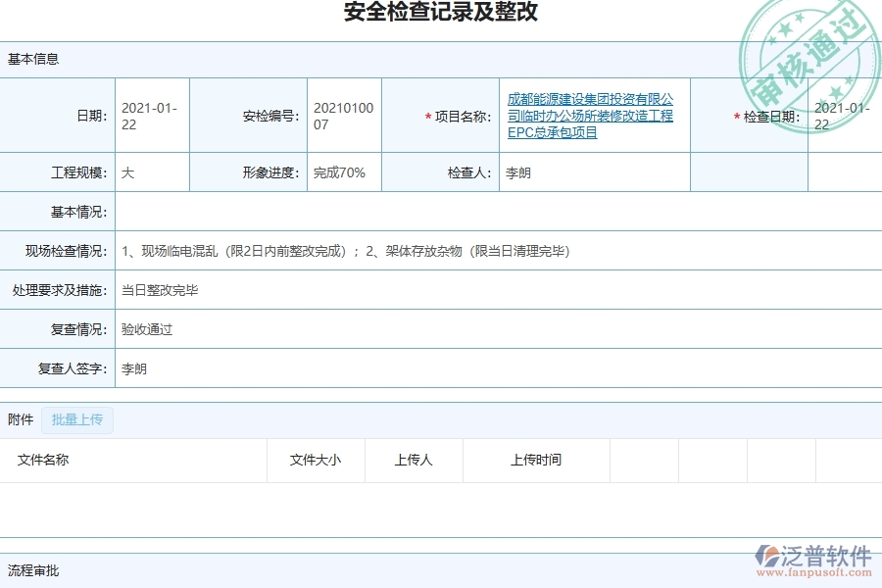The width and height of the screenshot is (882, 588).
Task: Click the 批量上传 upload button
Action: pyautogui.click(x=76, y=419)
